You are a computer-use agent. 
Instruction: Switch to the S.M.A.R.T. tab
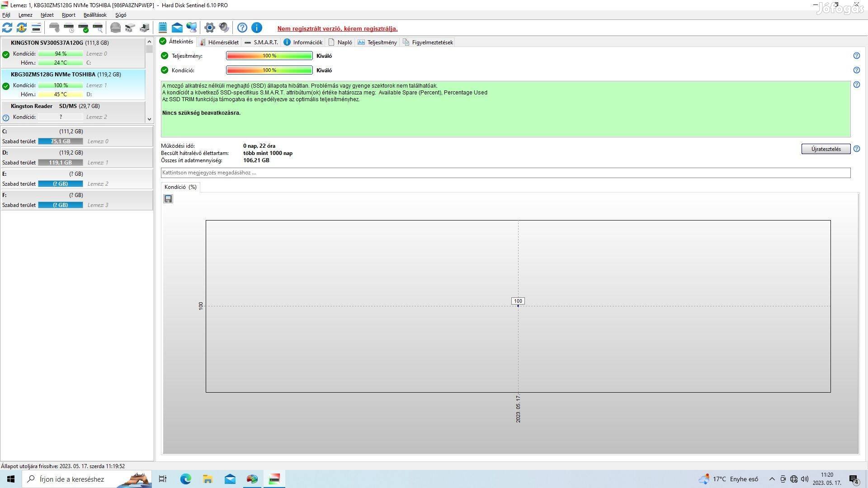click(x=261, y=42)
